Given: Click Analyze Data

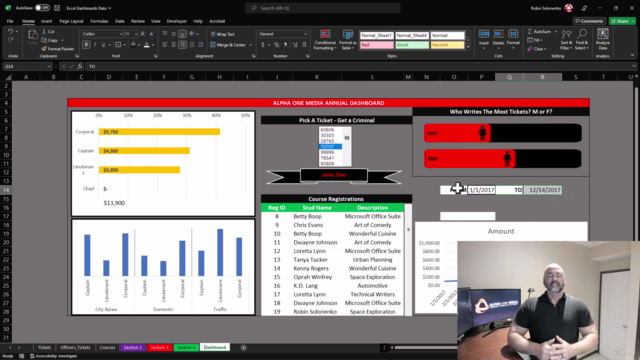Looking at the screenshot, I should pos(602,39).
